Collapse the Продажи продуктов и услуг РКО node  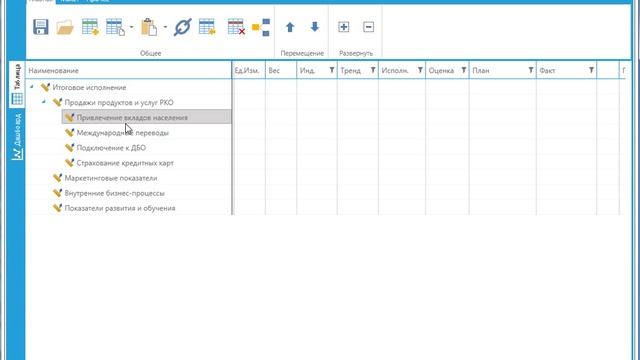coord(44,102)
